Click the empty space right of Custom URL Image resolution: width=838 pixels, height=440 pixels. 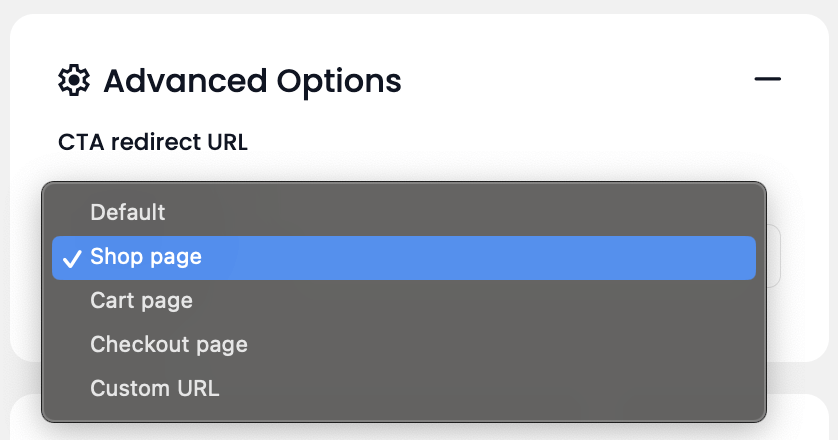click(500, 388)
